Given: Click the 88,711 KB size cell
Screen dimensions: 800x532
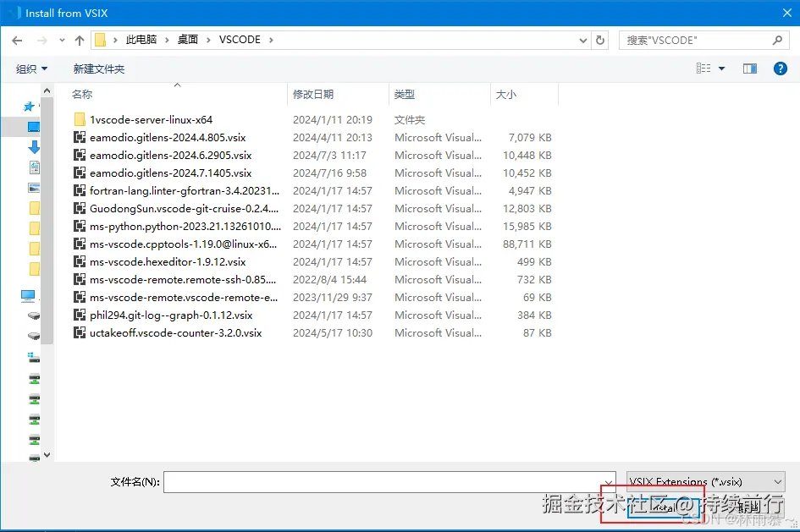Looking at the screenshot, I should (x=527, y=244).
